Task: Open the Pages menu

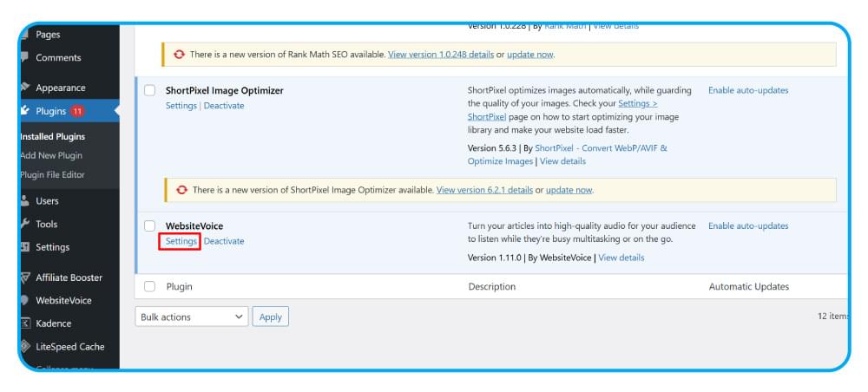Action: pyautogui.click(x=48, y=35)
